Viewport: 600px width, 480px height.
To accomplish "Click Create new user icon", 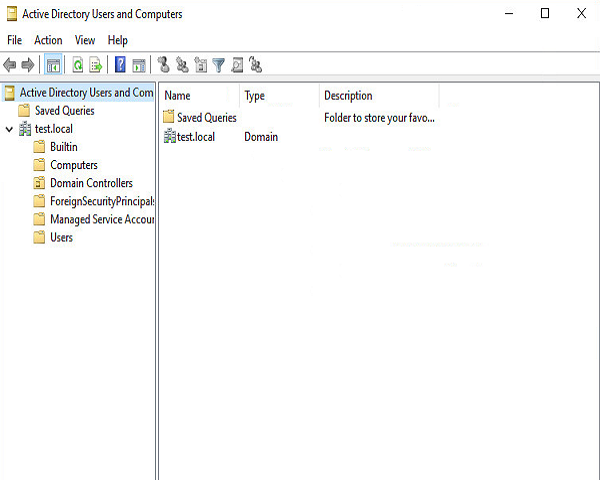I will click(164, 65).
